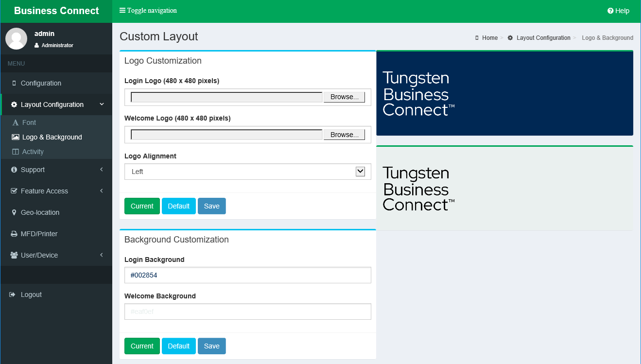Click the Feature Access checkbox icon

(14, 191)
